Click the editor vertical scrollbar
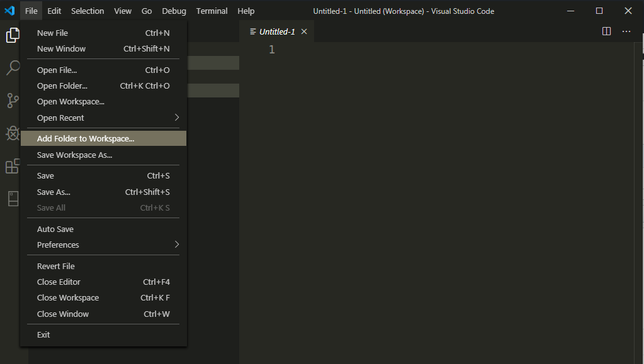Viewport: 644px width, 364px height. point(637,203)
